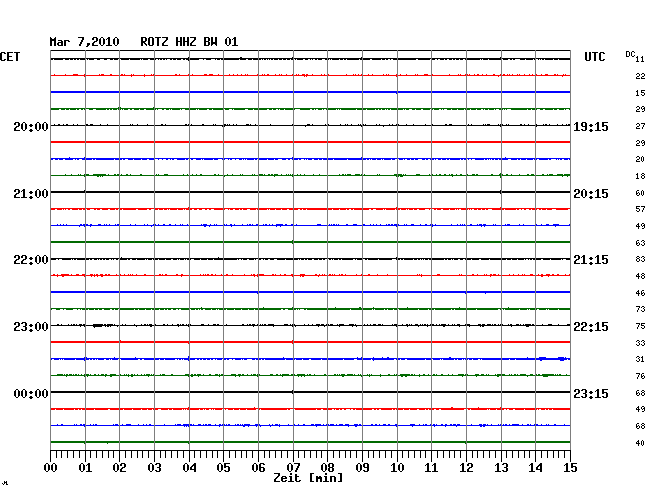The width and height of the screenshot is (650, 494).
Task: Click the "23:00" CET time label
Action: coord(31,327)
